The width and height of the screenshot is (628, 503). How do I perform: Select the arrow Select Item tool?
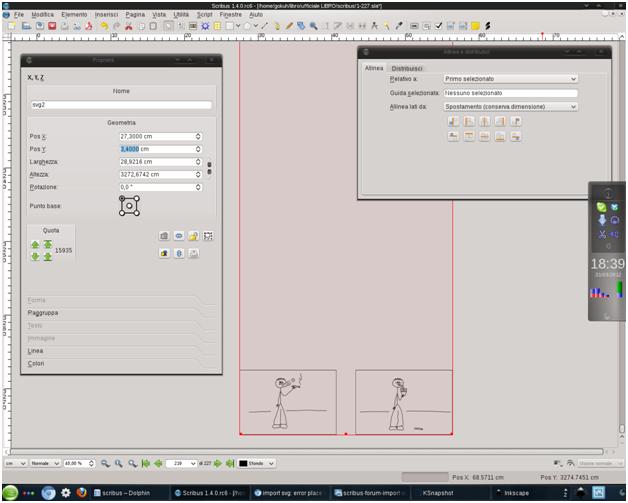tap(169, 26)
